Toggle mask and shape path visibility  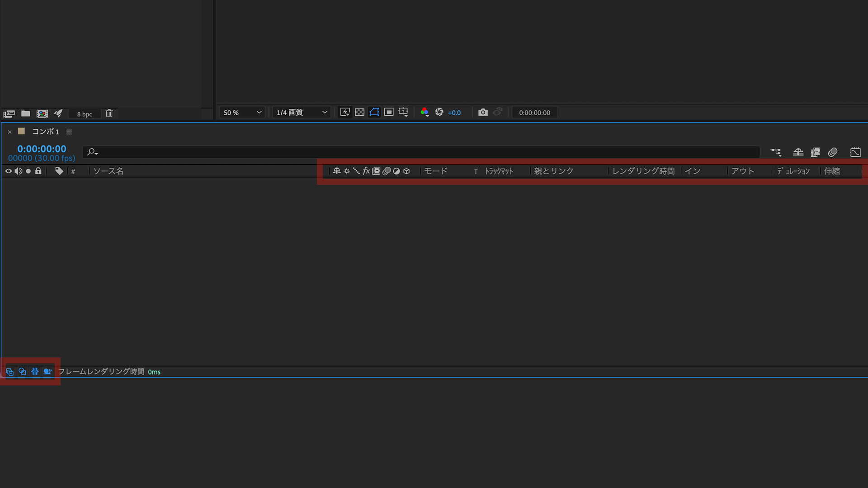click(x=374, y=113)
